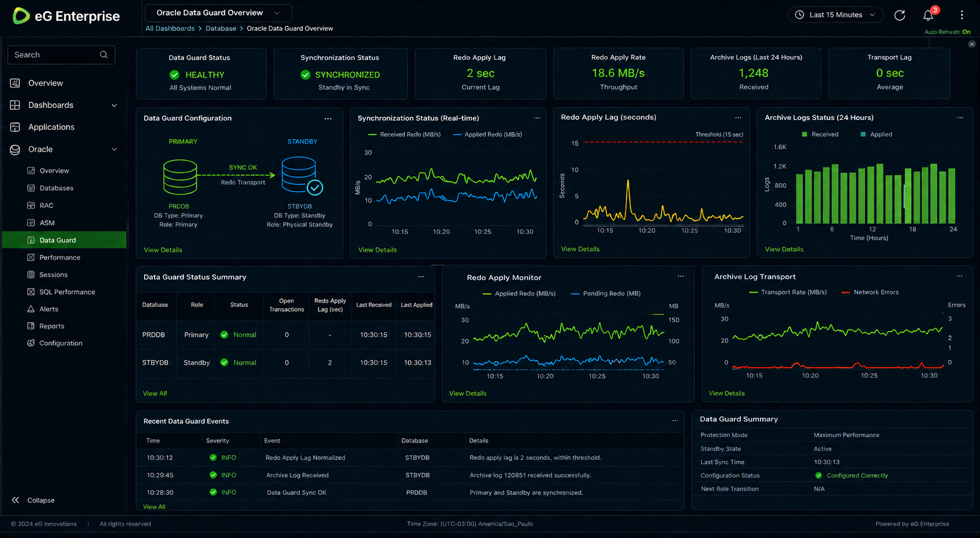This screenshot has width=980, height=538.
Task: Open Archive Logs Status panel options
Action: tap(960, 118)
